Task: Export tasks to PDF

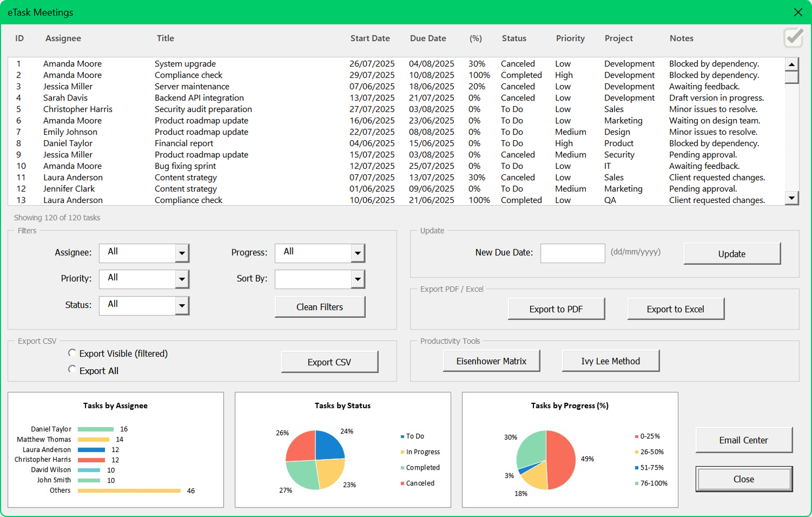Action: 557,308
